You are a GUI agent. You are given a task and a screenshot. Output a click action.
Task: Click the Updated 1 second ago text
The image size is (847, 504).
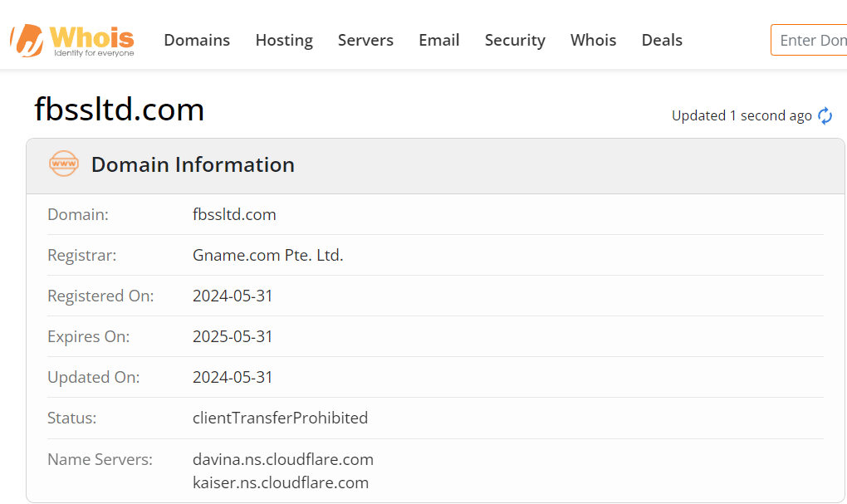pos(742,115)
